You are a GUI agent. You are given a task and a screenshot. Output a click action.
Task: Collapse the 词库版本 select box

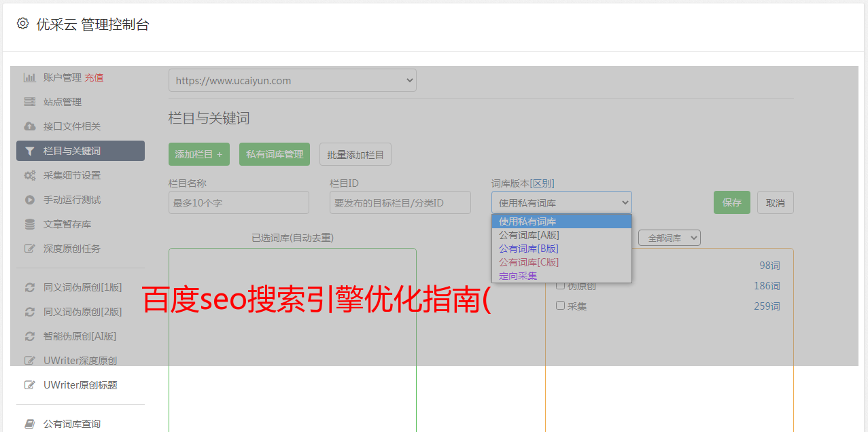[561, 202]
